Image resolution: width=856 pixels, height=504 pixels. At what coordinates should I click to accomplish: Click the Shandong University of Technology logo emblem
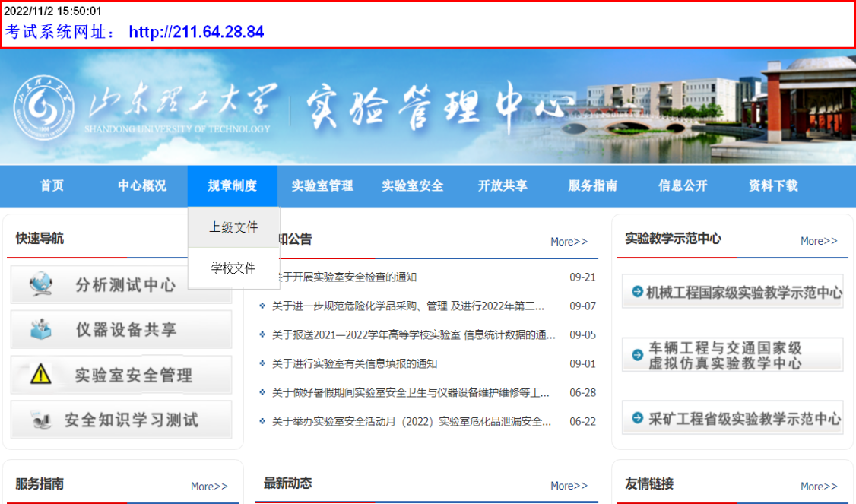pyautogui.click(x=44, y=107)
